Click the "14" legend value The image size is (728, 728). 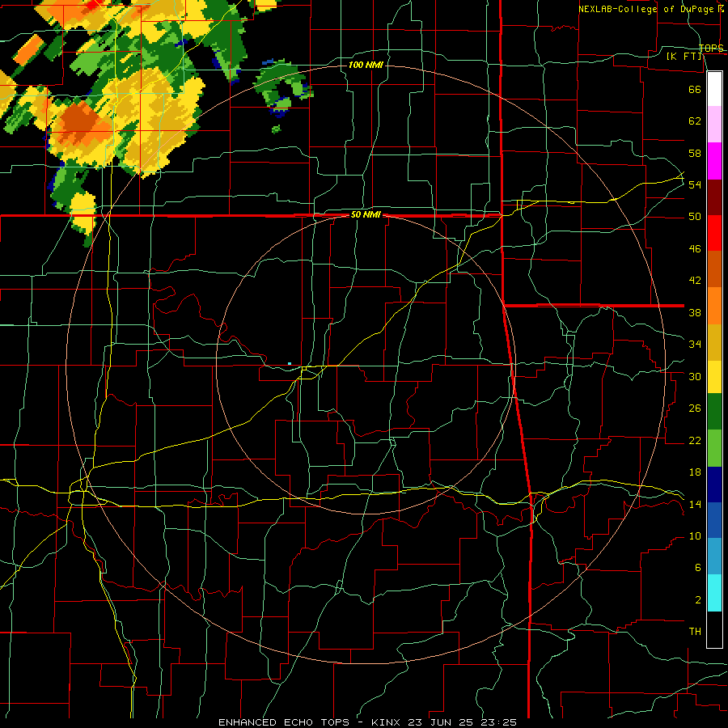click(x=695, y=504)
